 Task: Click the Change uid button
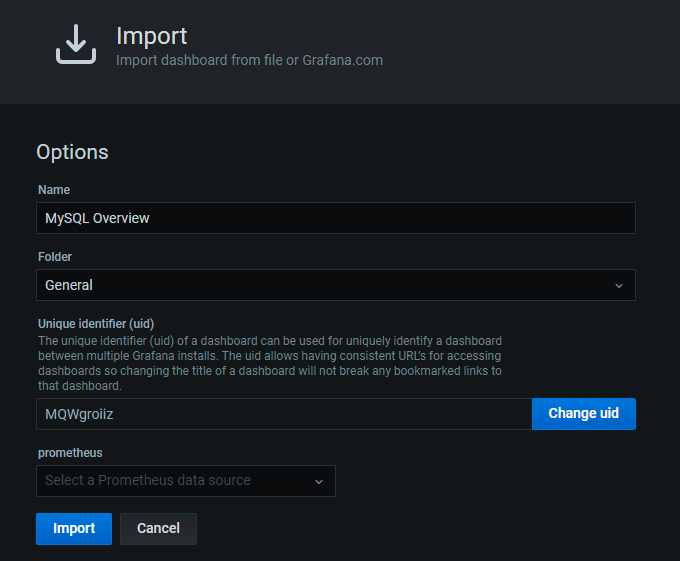tap(584, 414)
